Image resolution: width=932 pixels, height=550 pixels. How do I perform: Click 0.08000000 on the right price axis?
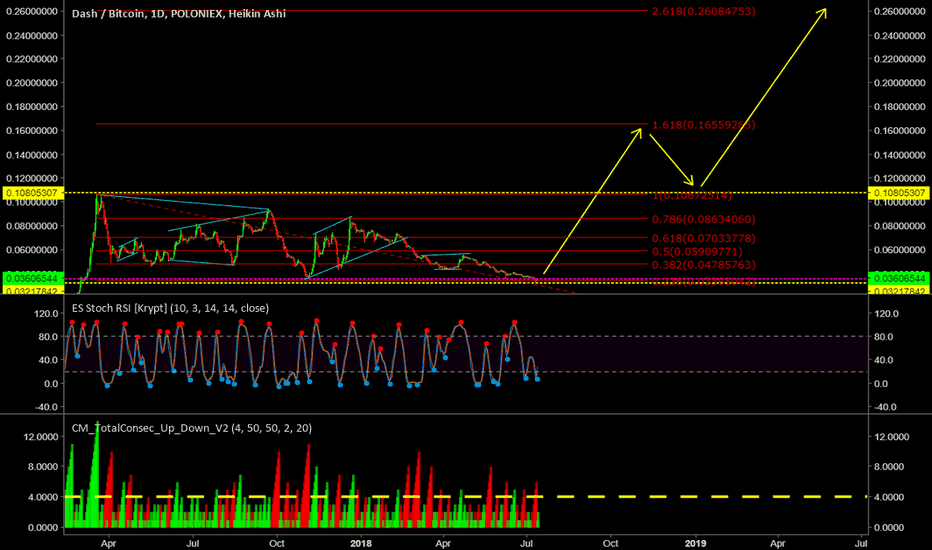pos(900,226)
